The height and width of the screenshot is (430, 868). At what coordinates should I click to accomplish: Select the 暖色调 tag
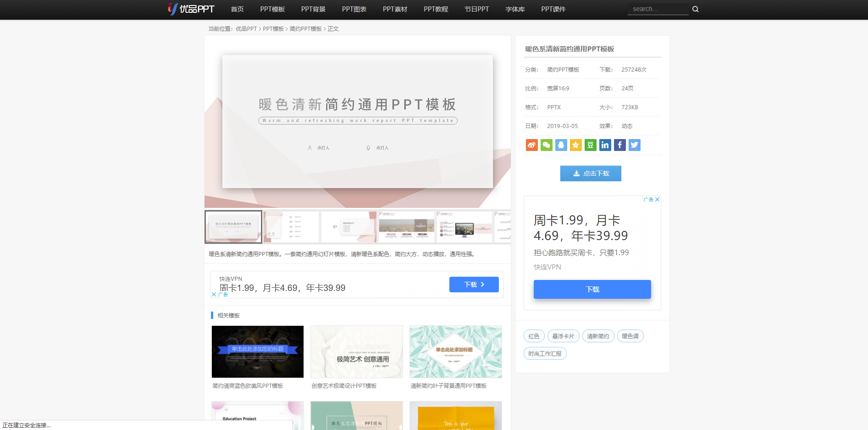pyautogui.click(x=630, y=335)
